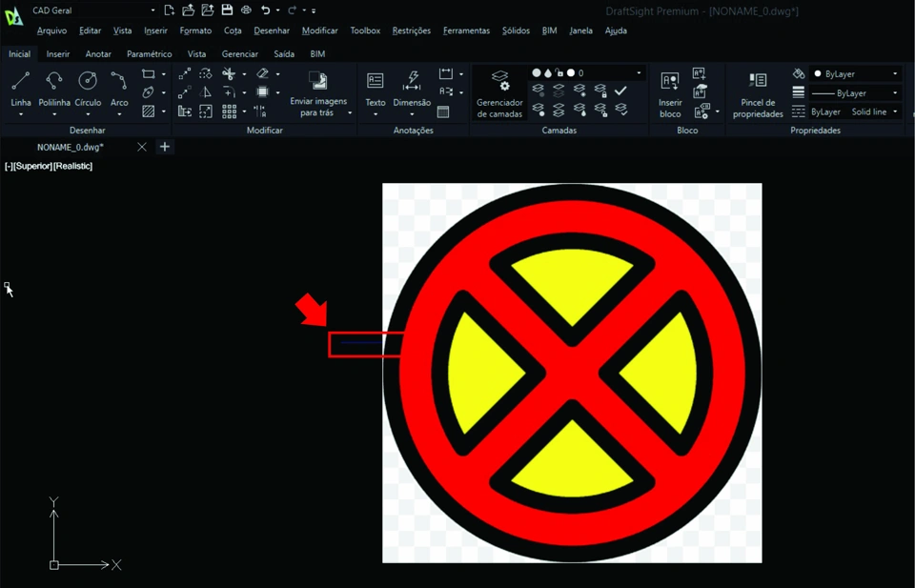Click the eraser delete tool icon
This screenshot has height=588, width=915.
pos(263,73)
